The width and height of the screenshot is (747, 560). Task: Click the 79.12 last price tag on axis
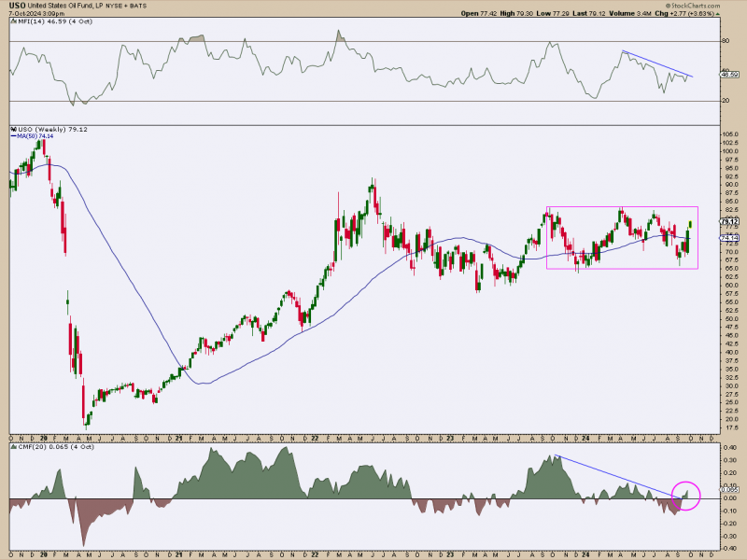(x=730, y=221)
